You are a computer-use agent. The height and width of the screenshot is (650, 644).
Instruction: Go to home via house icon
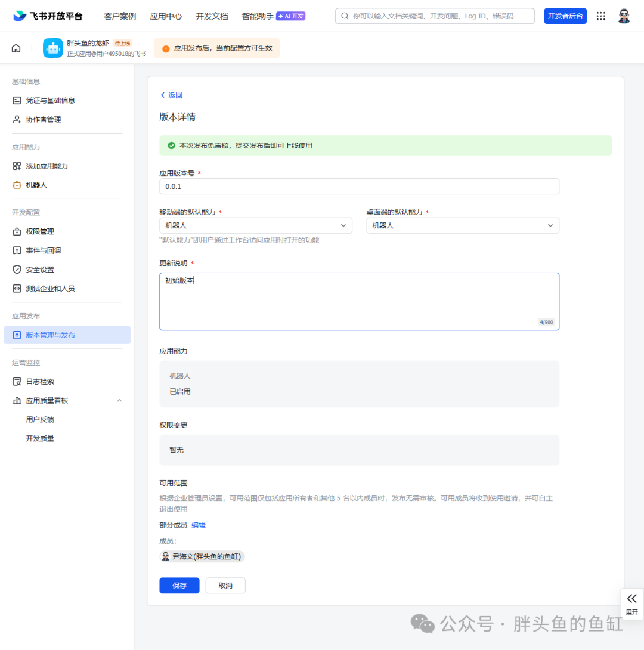coord(16,48)
